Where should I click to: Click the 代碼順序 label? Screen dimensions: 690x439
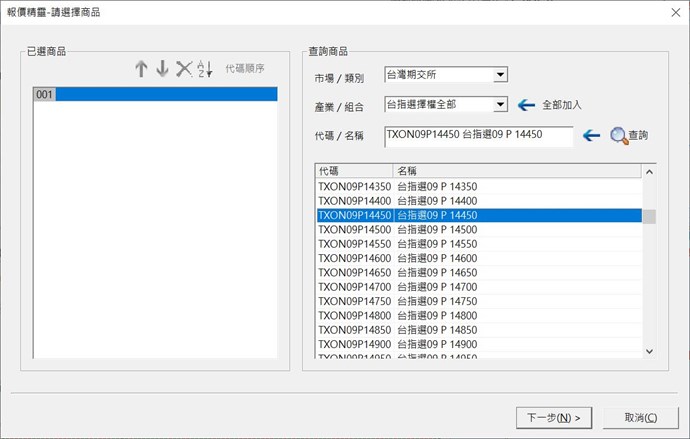coord(247,69)
